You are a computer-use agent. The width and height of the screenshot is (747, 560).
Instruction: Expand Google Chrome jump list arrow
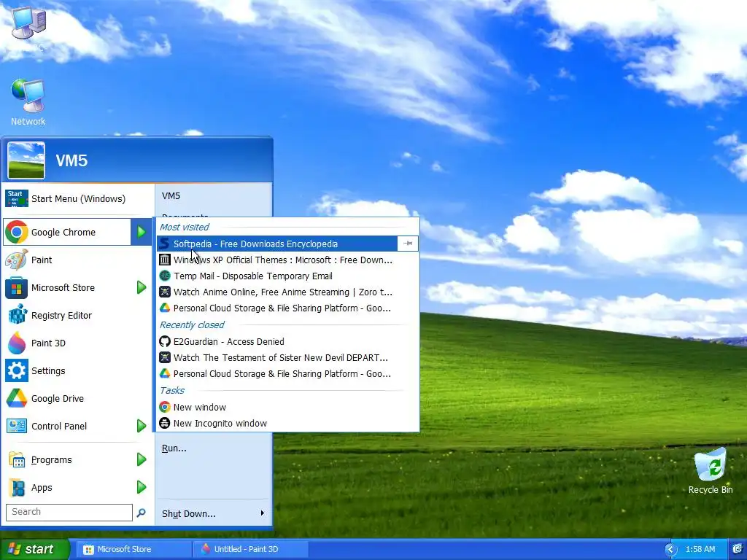(142, 232)
